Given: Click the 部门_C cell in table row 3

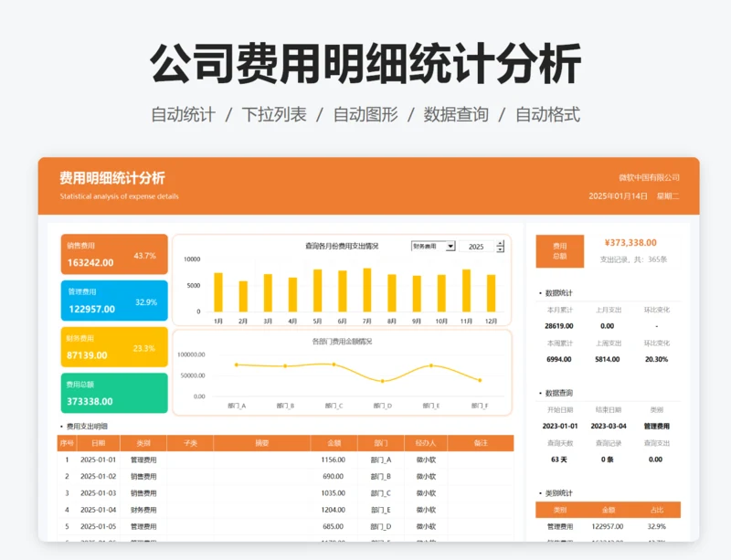Looking at the screenshot, I should [x=381, y=493].
